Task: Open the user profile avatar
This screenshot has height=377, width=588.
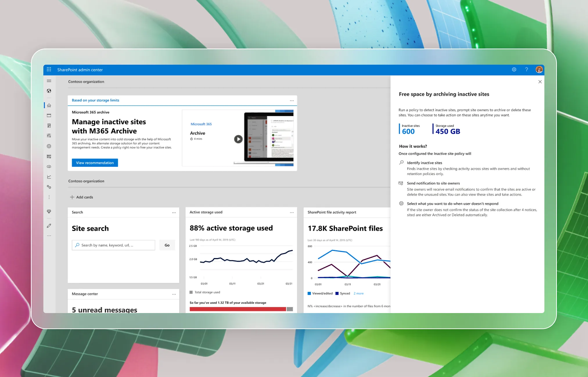Action: tap(539, 70)
